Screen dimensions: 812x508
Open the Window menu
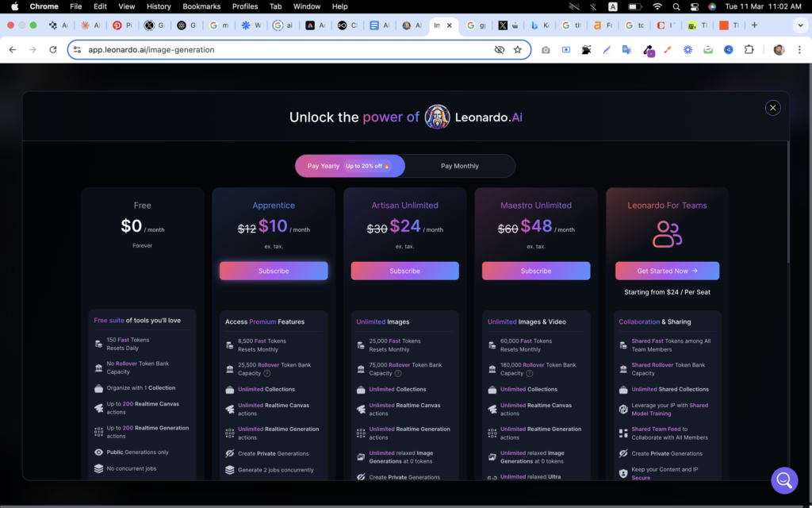[x=307, y=6]
